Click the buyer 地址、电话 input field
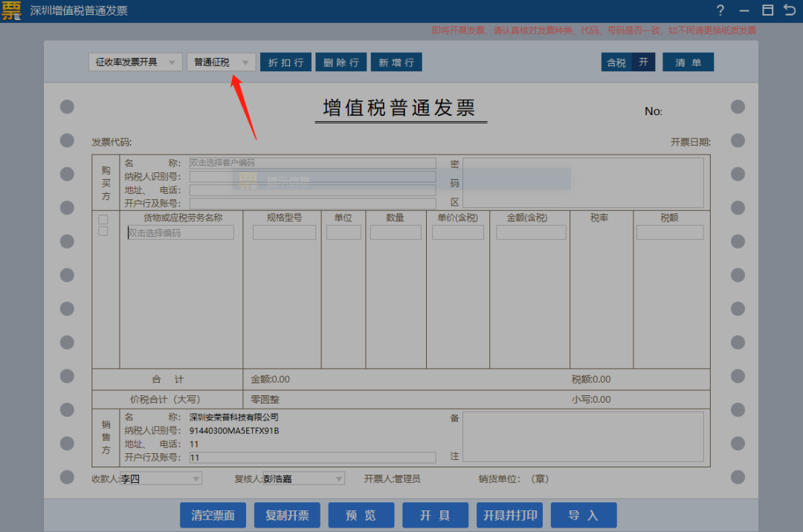Image resolution: width=803 pixels, height=532 pixels. 312,190
